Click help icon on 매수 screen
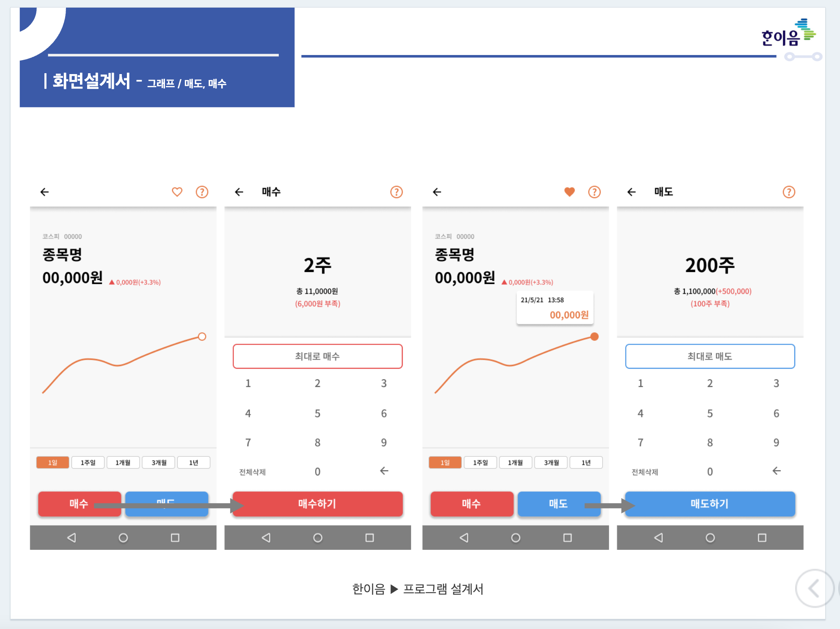Image resolution: width=840 pixels, height=629 pixels. (396, 192)
